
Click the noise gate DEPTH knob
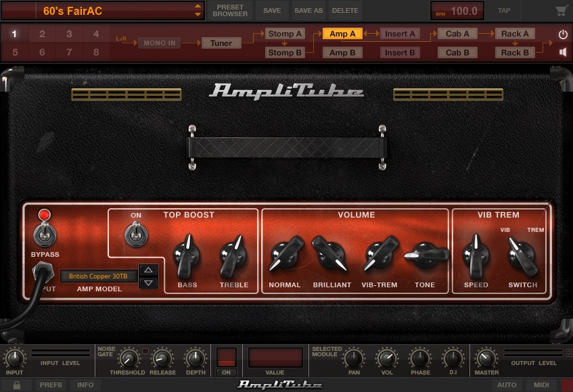(x=196, y=358)
